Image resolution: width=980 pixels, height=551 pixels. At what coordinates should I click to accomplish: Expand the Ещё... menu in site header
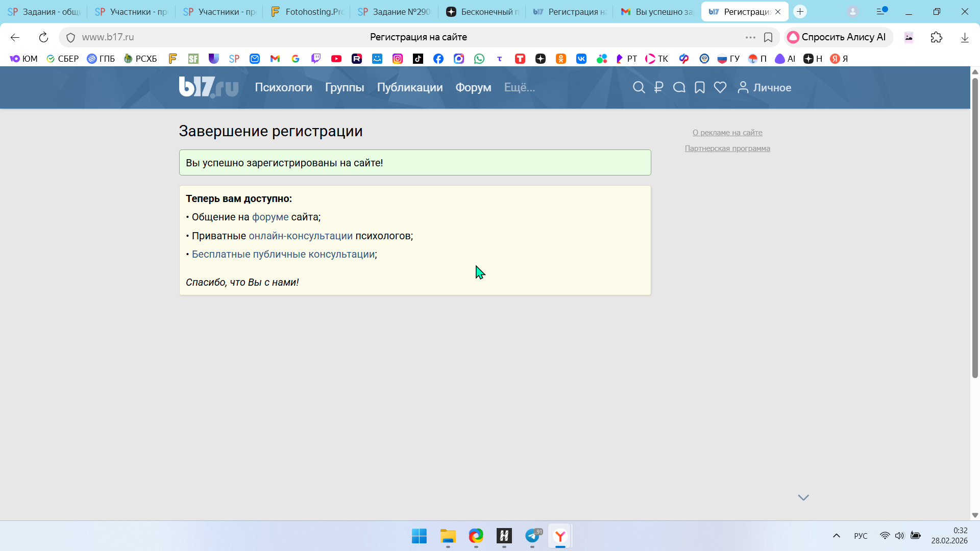coord(520,87)
